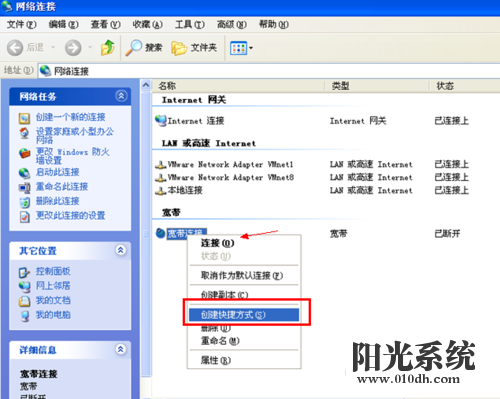Open the 网上邻居 link
The width and height of the screenshot is (500, 399).
click(x=53, y=286)
